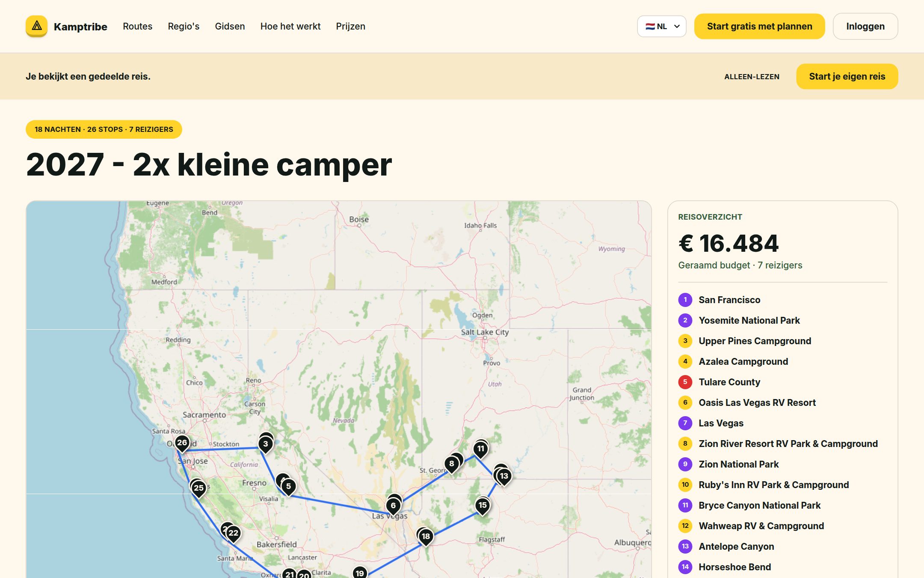Select Zion National Park stop name
The width and height of the screenshot is (924, 578).
(x=738, y=464)
